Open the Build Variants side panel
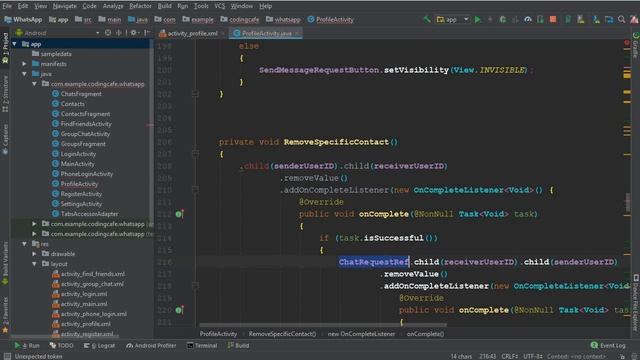Screen dimensions: 640x360 (5, 263)
